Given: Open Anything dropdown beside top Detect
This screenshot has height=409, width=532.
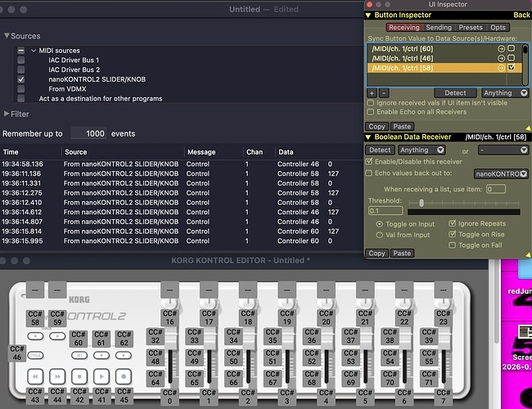Looking at the screenshot, I should [x=505, y=93].
